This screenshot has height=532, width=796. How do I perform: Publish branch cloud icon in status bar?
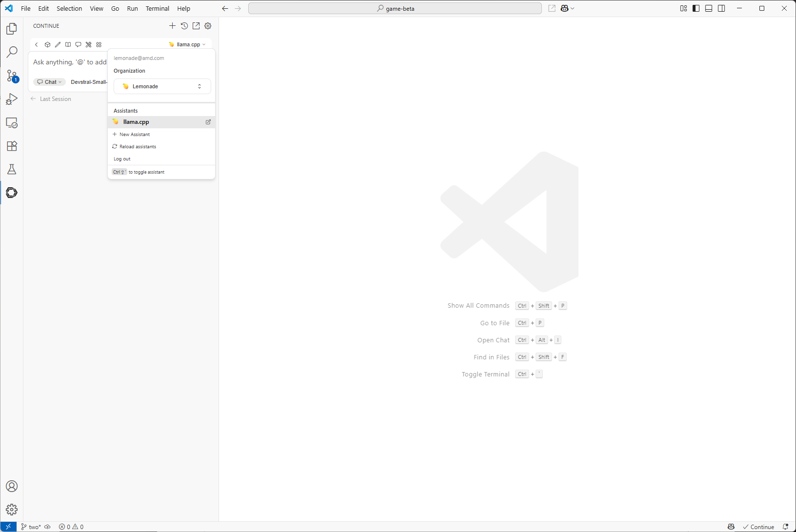47,527
